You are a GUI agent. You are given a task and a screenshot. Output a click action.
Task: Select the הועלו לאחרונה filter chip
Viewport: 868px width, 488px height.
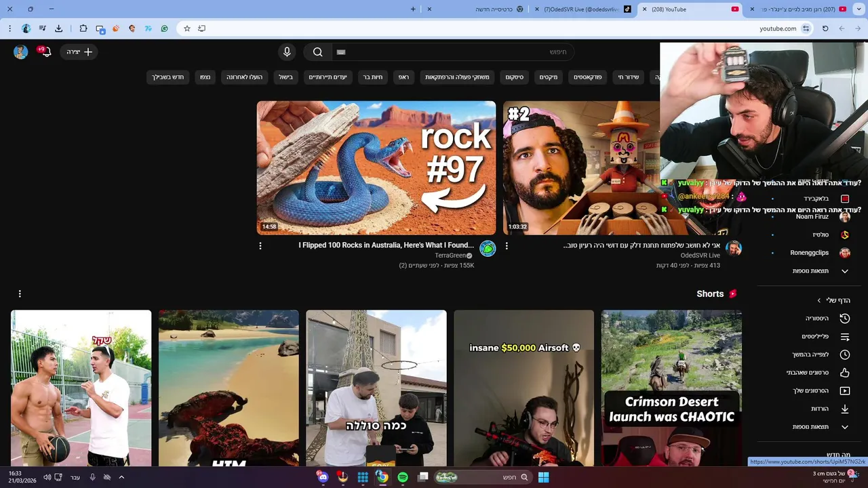[245, 77]
